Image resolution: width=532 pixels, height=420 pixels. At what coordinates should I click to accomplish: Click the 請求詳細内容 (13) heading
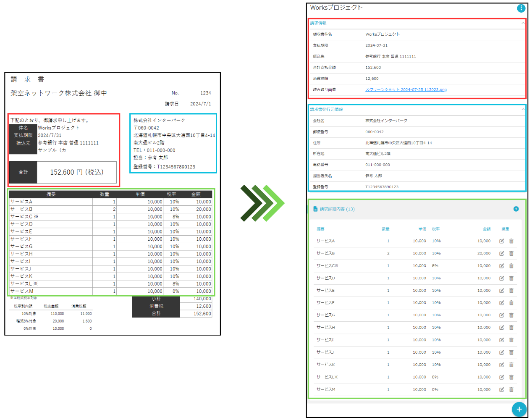pos(337,209)
